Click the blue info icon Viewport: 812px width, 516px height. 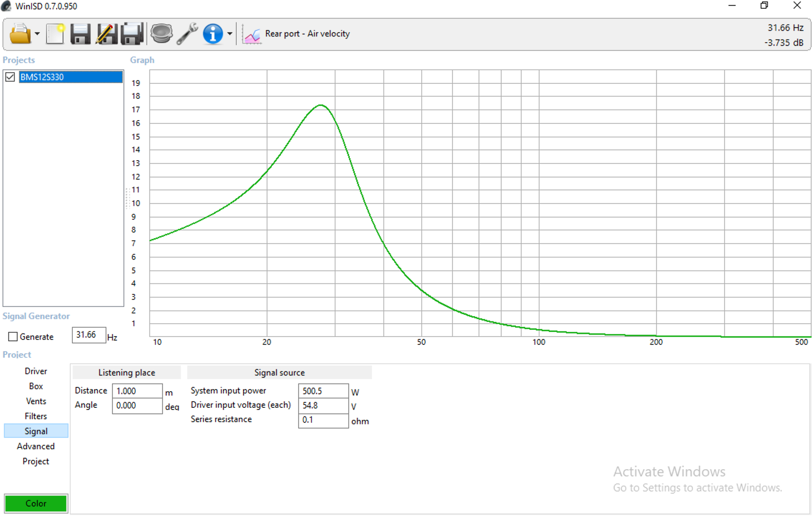pos(212,34)
